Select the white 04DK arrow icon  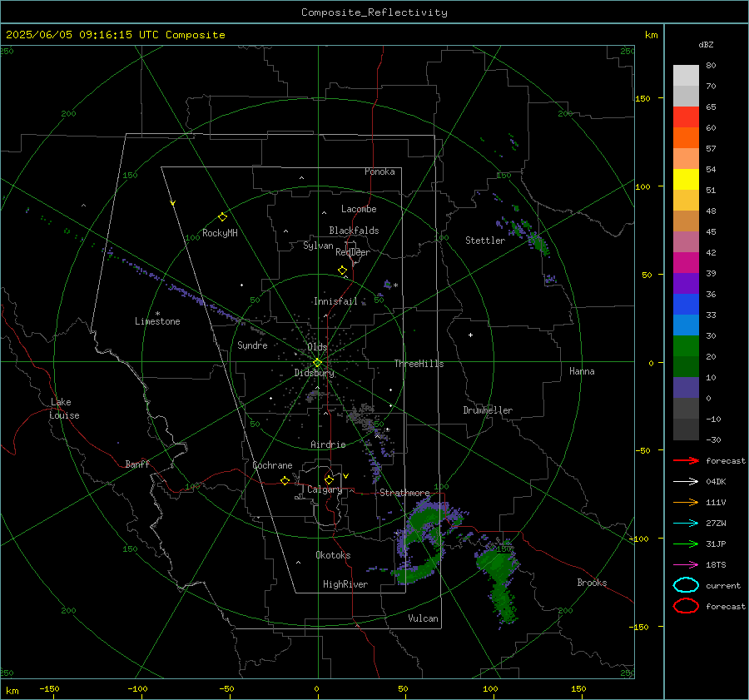(686, 482)
